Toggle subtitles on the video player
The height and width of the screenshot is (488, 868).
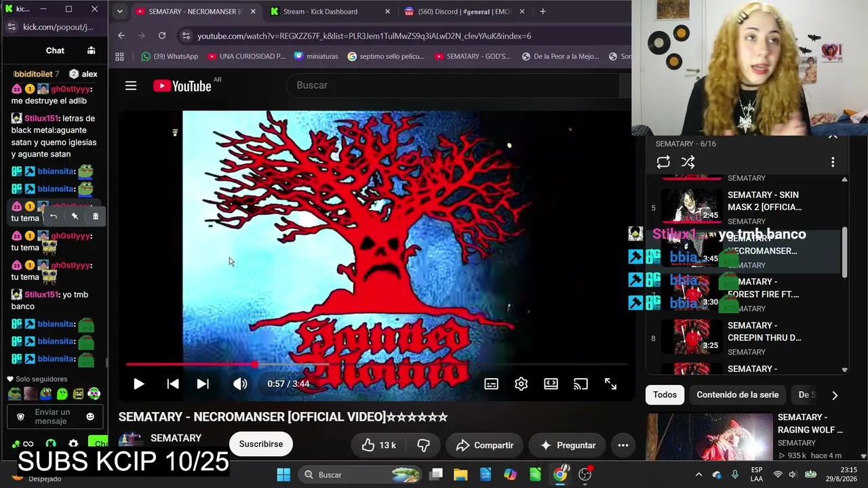coord(492,384)
